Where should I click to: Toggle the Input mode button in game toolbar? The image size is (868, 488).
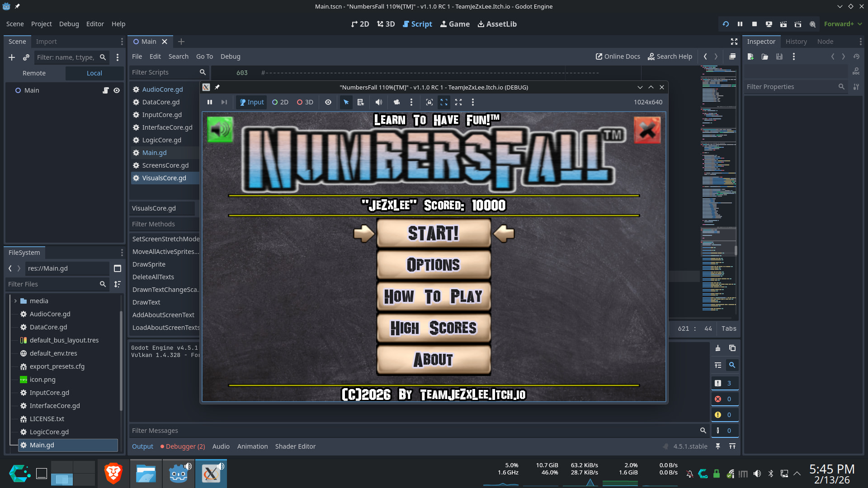251,102
